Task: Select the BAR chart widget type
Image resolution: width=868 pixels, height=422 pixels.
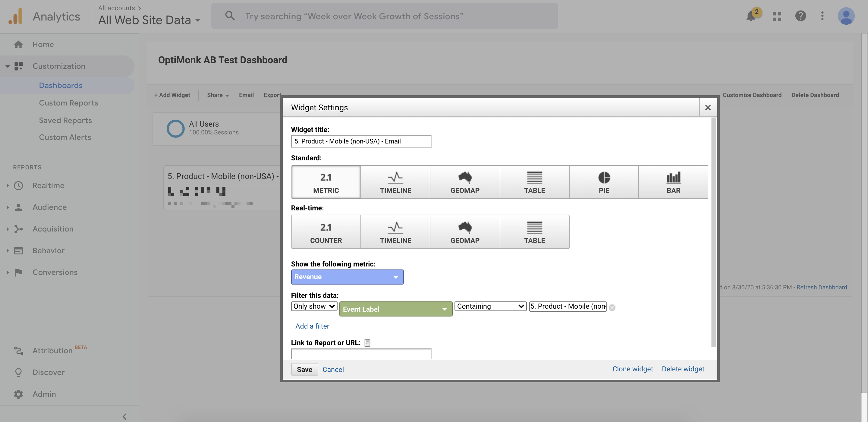Action: (x=673, y=182)
